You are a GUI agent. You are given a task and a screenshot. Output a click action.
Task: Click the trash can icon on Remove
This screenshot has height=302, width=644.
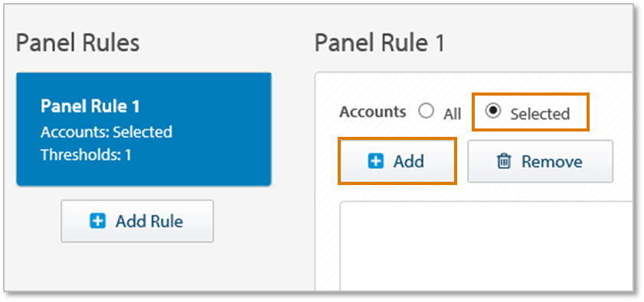[x=504, y=161]
